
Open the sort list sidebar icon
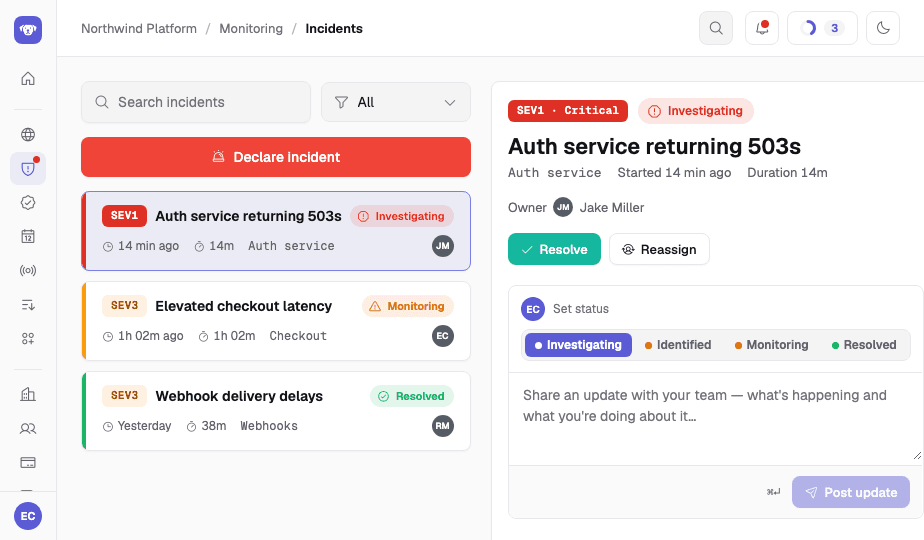[x=28, y=305]
